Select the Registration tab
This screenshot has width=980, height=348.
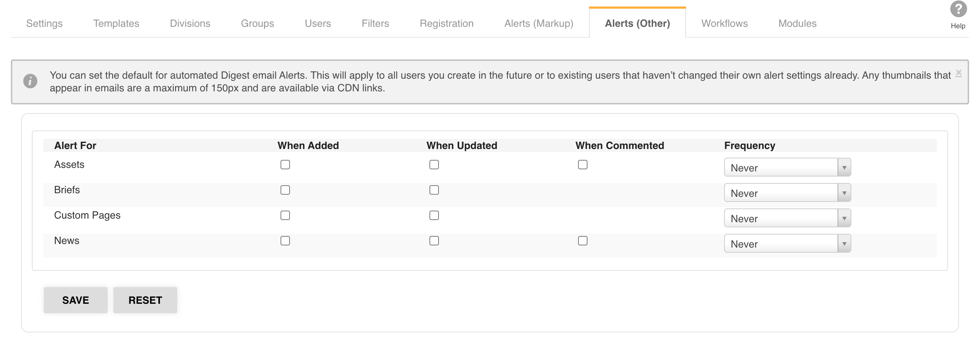[446, 24]
